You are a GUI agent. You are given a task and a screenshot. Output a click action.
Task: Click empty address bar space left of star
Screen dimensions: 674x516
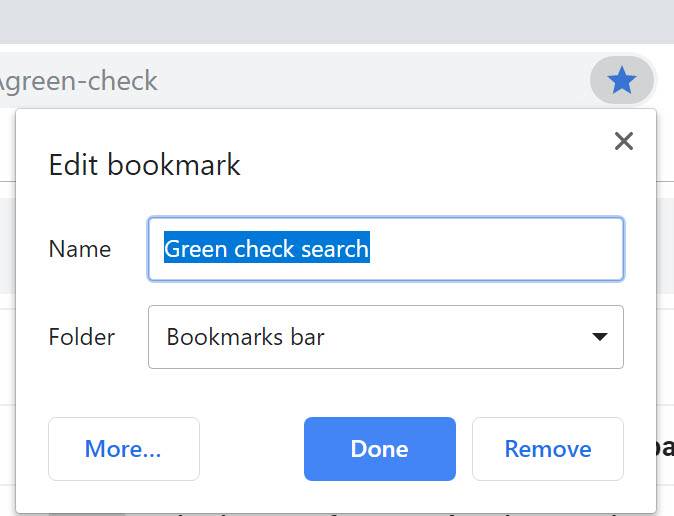click(374, 80)
